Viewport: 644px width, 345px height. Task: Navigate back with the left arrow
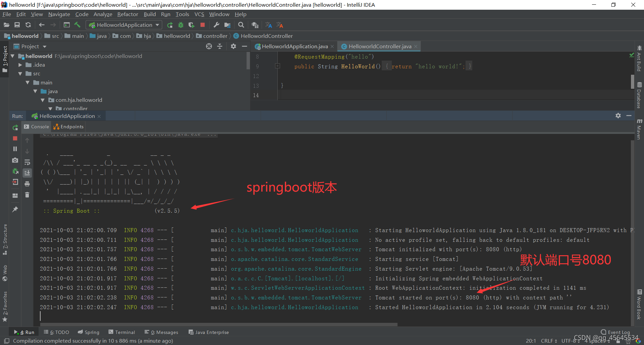click(x=42, y=25)
